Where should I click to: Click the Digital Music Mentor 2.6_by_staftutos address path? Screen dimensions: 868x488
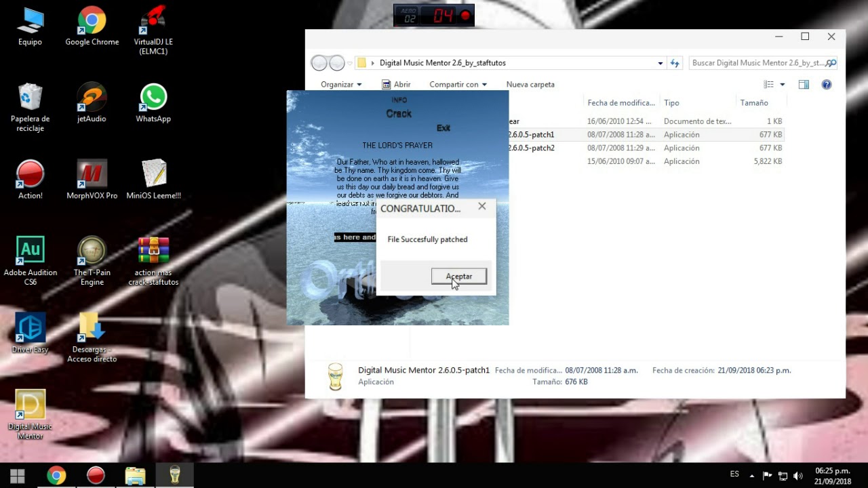point(442,63)
